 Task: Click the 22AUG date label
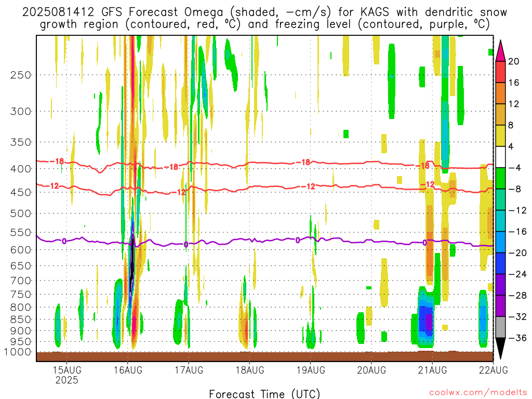[494, 370]
